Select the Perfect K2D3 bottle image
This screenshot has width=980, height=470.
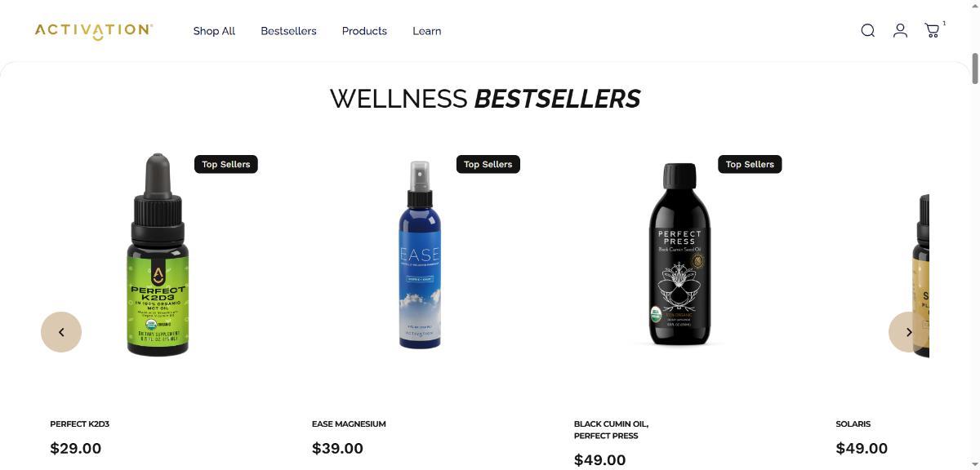158,255
